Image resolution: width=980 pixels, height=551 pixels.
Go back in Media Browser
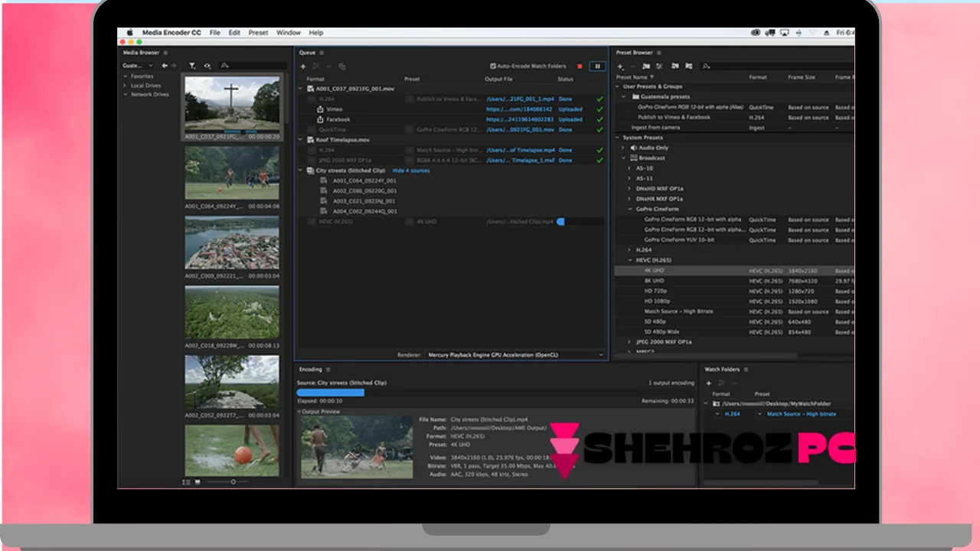click(x=165, y=66)
